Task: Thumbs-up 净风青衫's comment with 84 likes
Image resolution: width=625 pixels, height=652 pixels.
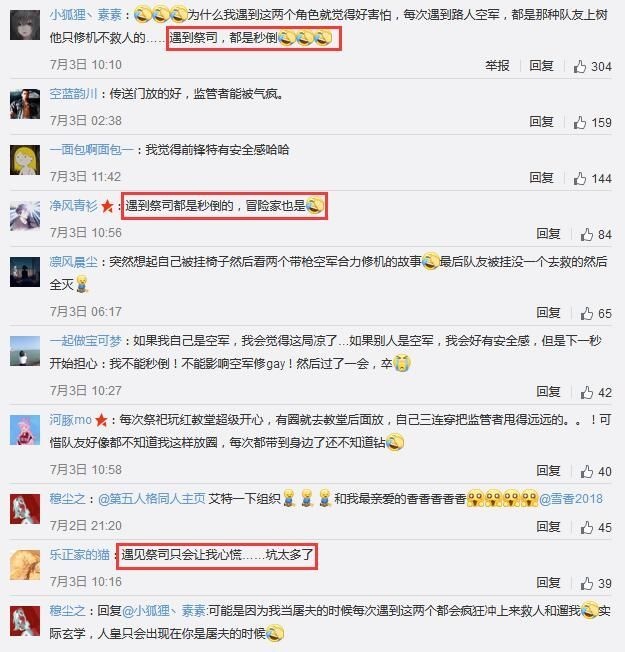Action: (596, 234)
